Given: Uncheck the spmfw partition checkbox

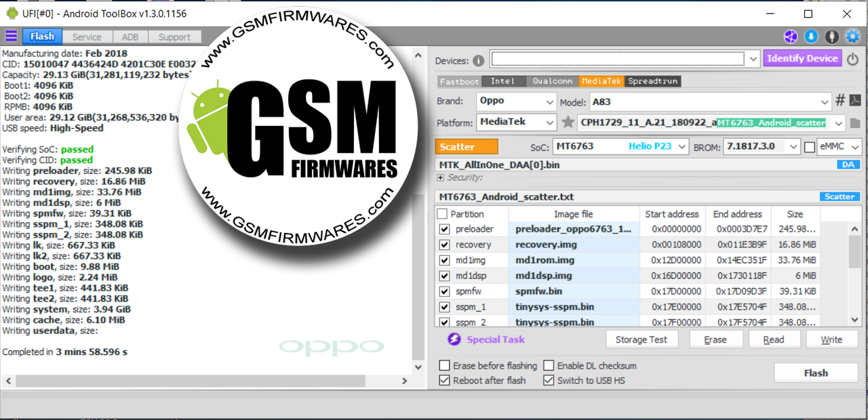Looking at the screenshot, I should pyautogui.click(x=444, y=292).
